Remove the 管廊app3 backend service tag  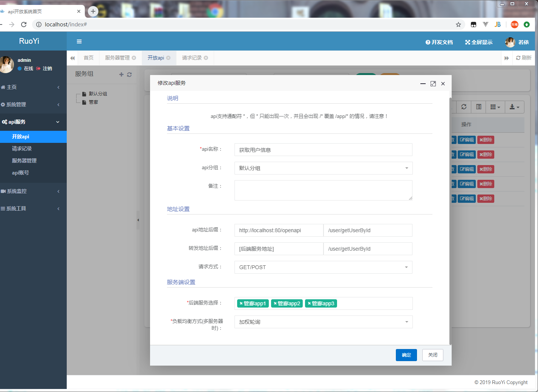(310, 303)
